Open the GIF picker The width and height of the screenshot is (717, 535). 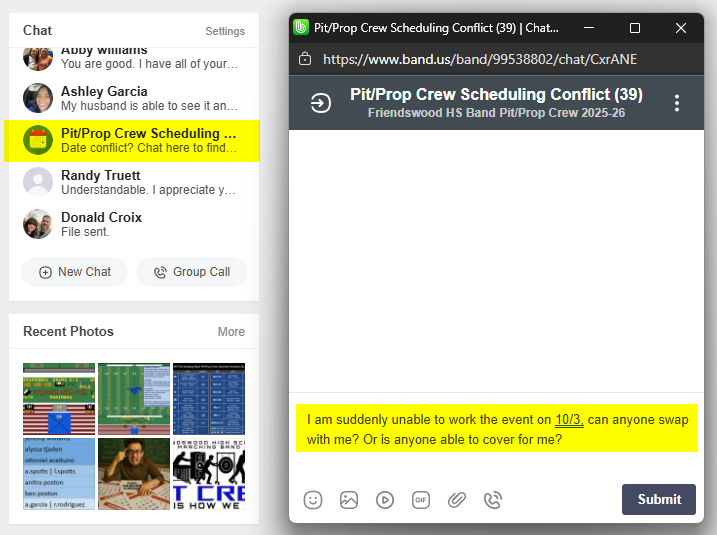(421, 500)
